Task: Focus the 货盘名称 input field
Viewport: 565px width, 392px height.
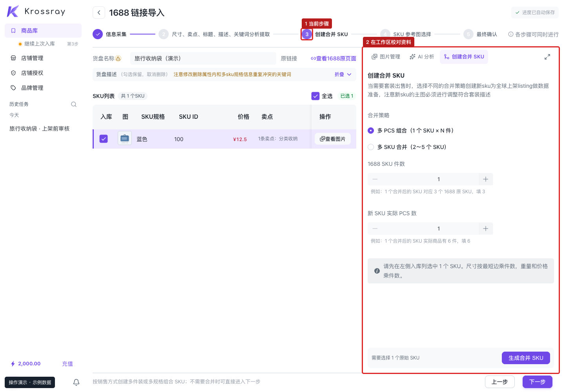Action: pos(203,58)
